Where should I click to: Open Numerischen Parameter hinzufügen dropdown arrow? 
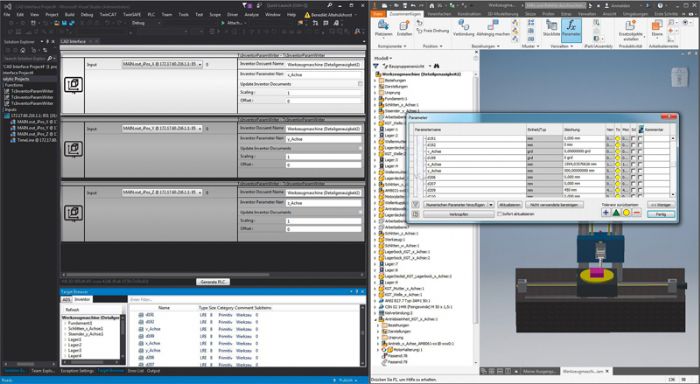pos(491,205)
